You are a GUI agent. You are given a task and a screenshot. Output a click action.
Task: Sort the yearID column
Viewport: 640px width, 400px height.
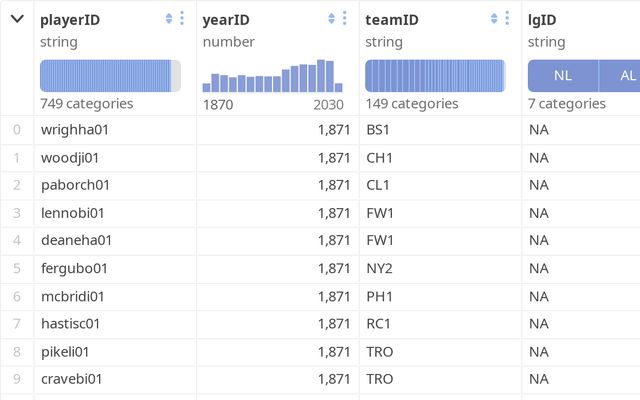(332, 19)
